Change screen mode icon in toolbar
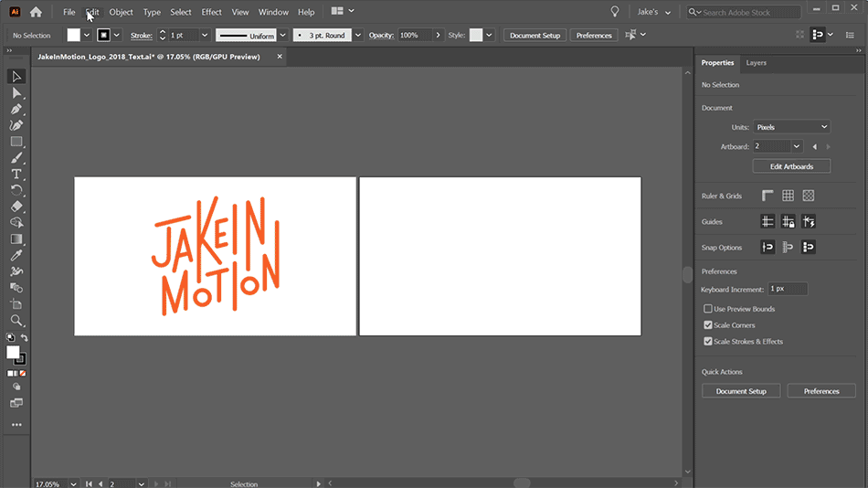 coord(16,403)
